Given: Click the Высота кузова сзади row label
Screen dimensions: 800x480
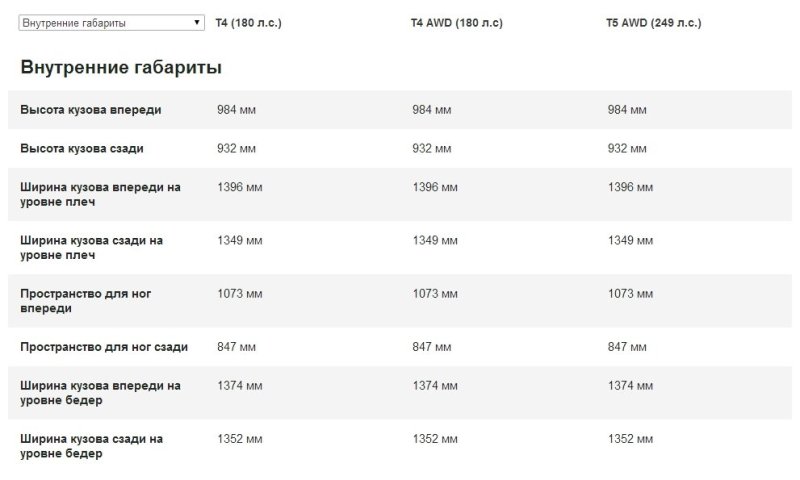Looking at the screenshot, I should pyautogui.click(x=82, y=148).
